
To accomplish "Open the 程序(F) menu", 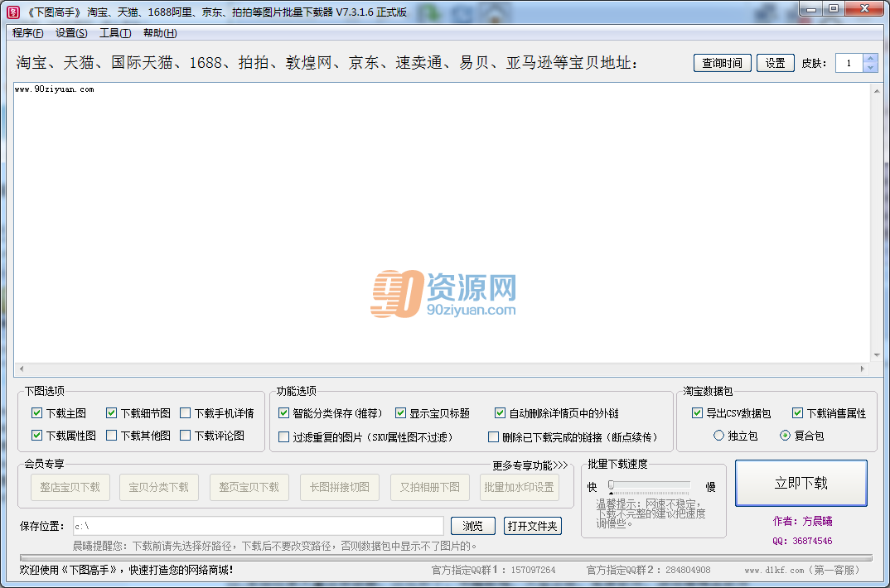I will tap(28, 33).
